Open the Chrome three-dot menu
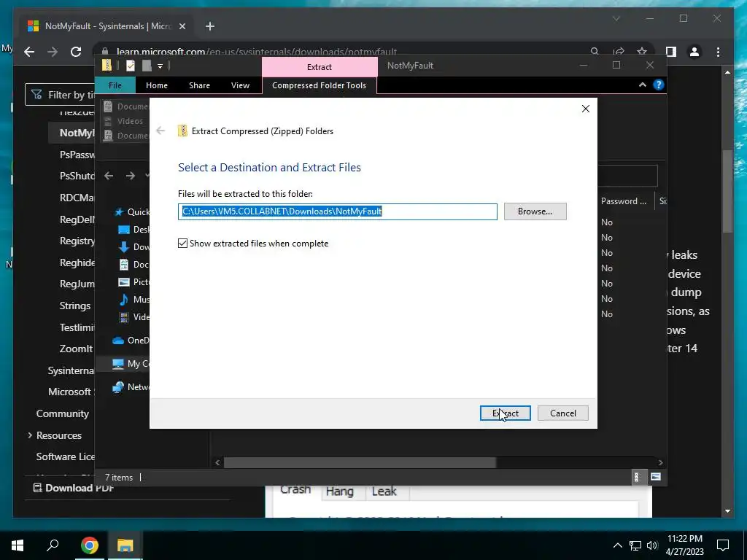The height and width of the screenshot is (560, 747). pyautogui.click(x=718, y=52)
